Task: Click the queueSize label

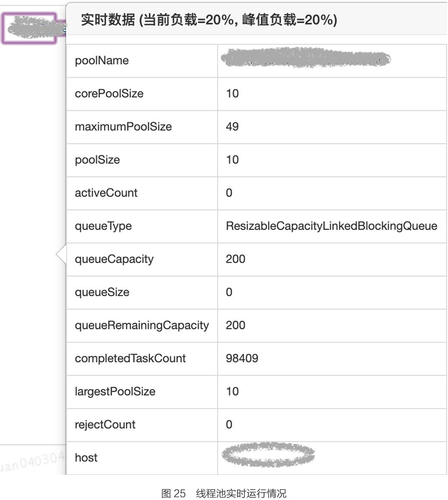Action: coord(102,292)
